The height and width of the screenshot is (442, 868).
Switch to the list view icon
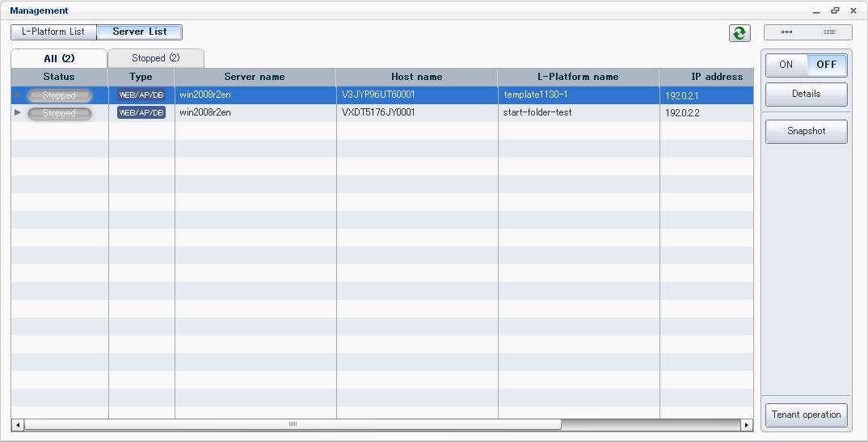pyautogui.click(x=829, y=32)
